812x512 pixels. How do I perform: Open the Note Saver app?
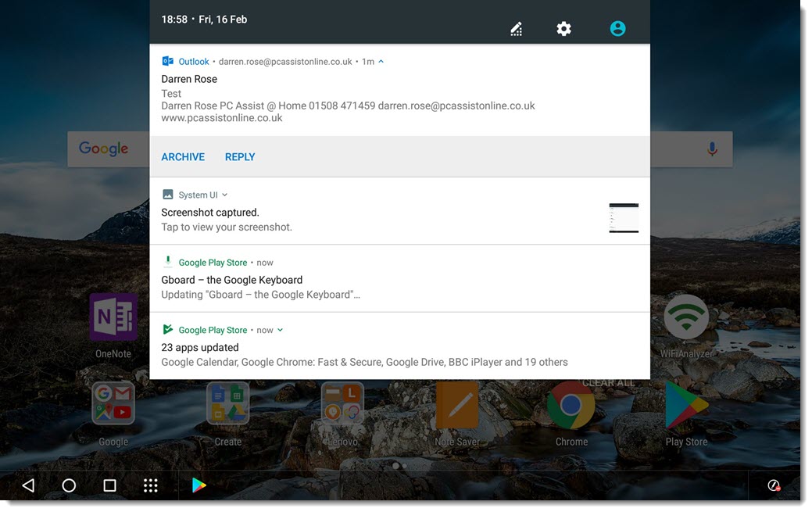(x=456, y=404)
